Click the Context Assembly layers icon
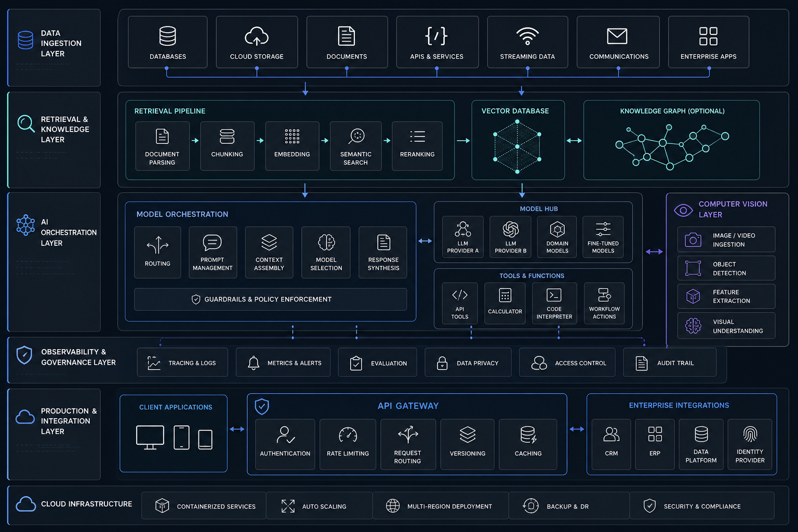 point(269,242)
